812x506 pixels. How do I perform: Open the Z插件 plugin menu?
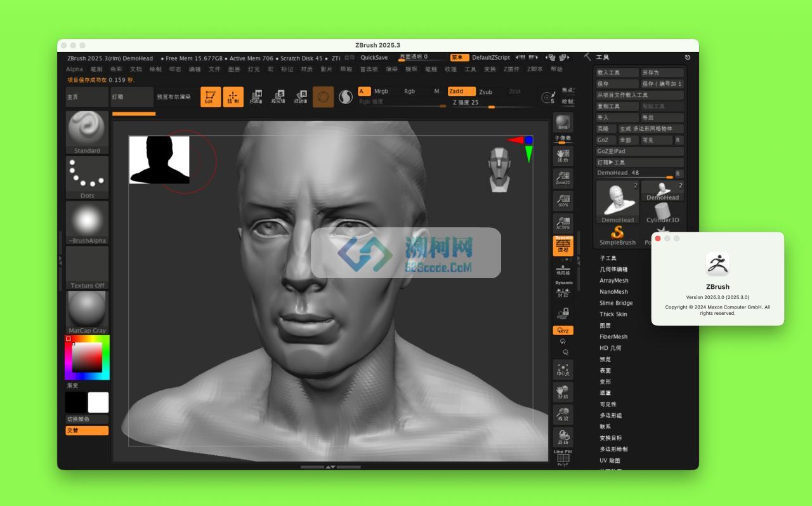pos(511,69)
